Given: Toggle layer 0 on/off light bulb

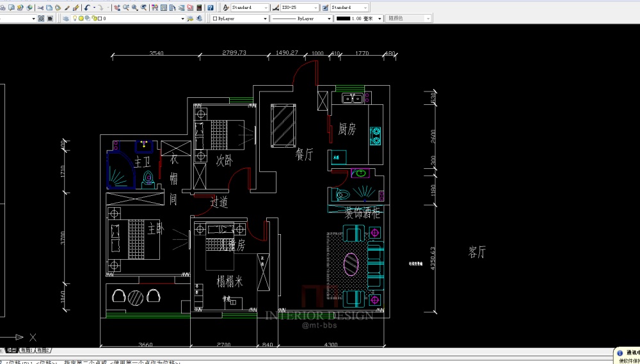Looking at the screenshot, I should click(x=75, y=19).
